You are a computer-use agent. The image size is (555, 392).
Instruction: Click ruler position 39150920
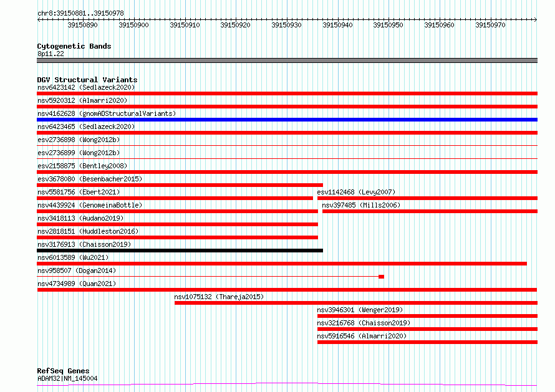click(x=235, y=25)
